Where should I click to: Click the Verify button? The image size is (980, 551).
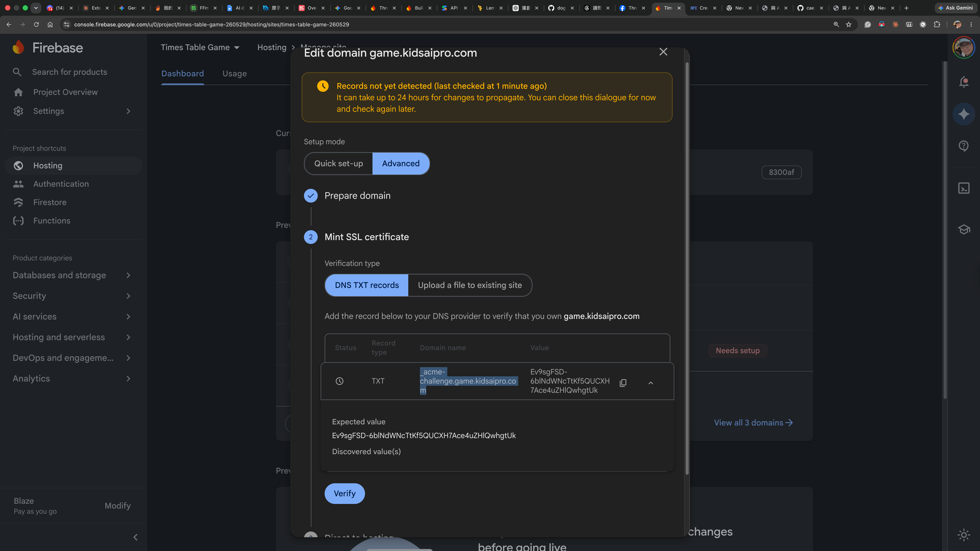[344, 494]
